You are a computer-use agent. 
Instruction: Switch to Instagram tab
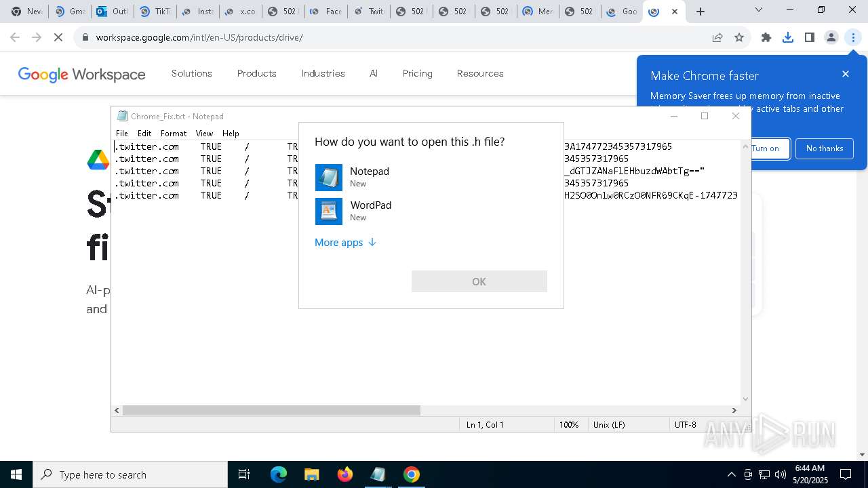click(x=197, y=12)
